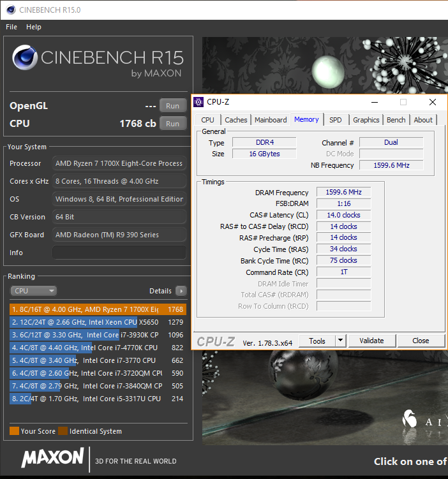Select the i7-3840QM ranking row
The image size is (448, 479).
(98, 386)
